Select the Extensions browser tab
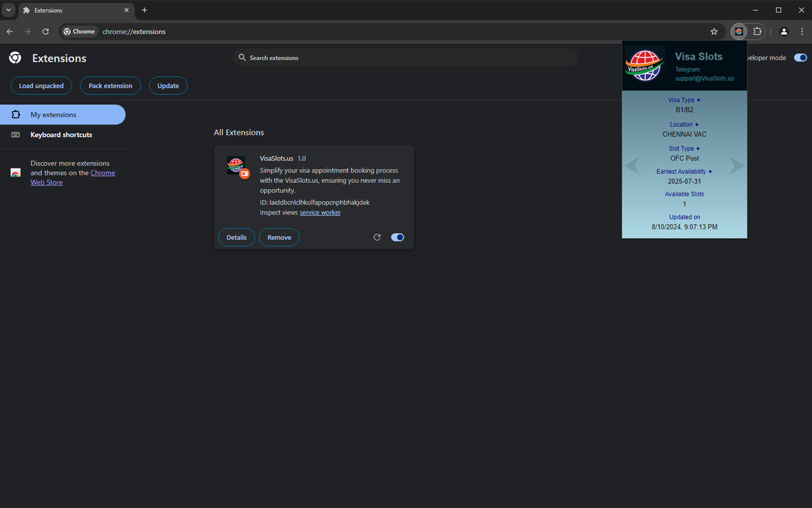 coord(75,11)
